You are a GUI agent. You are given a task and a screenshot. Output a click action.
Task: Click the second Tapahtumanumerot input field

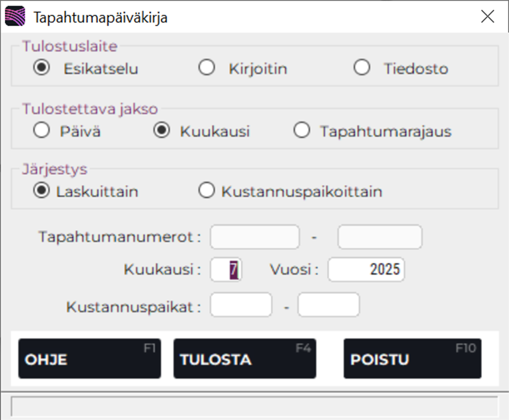[379, 237]
